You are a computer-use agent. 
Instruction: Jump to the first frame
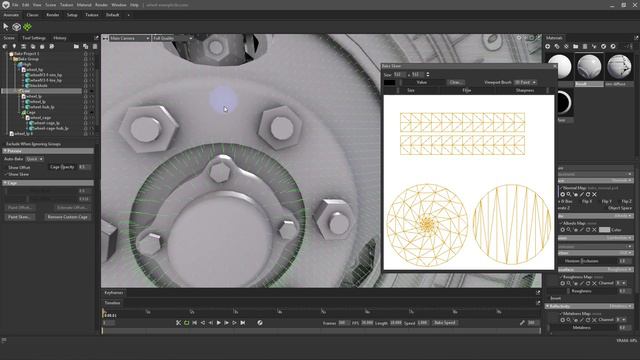pos(195,323)
